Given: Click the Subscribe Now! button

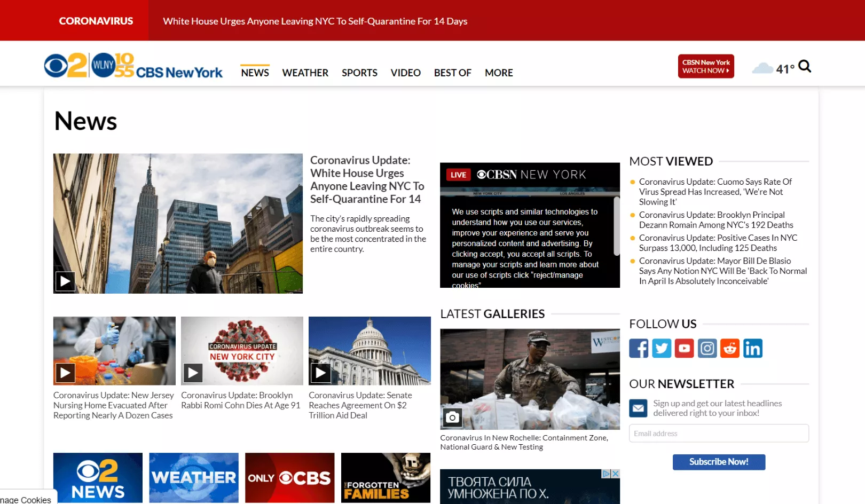Looking at the screenshot, I should click(719, 462).
